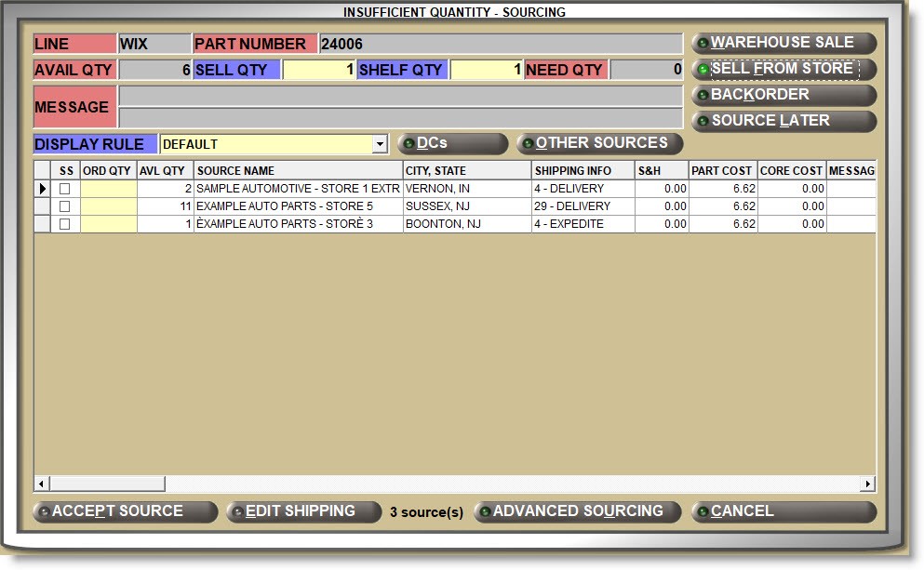Check SS box for Sample Automotive Store 1

(x=65, y=189)
